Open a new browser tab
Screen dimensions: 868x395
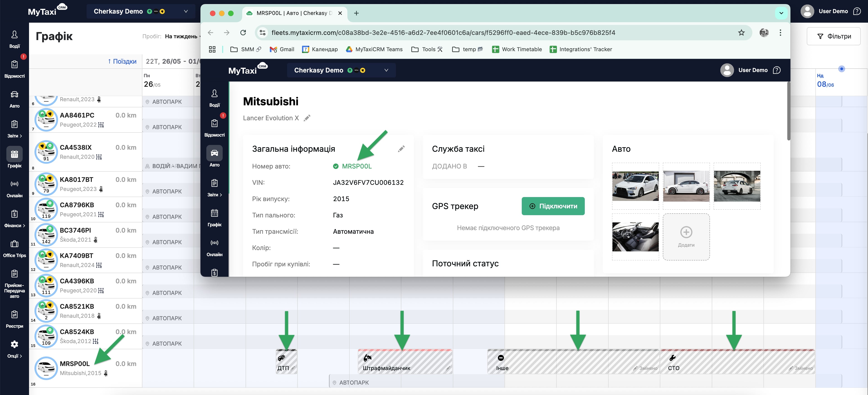point(356,13)
